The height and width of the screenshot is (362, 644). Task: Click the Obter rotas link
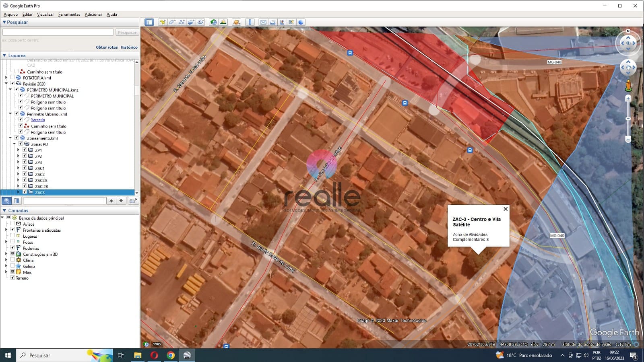(107, 47)
